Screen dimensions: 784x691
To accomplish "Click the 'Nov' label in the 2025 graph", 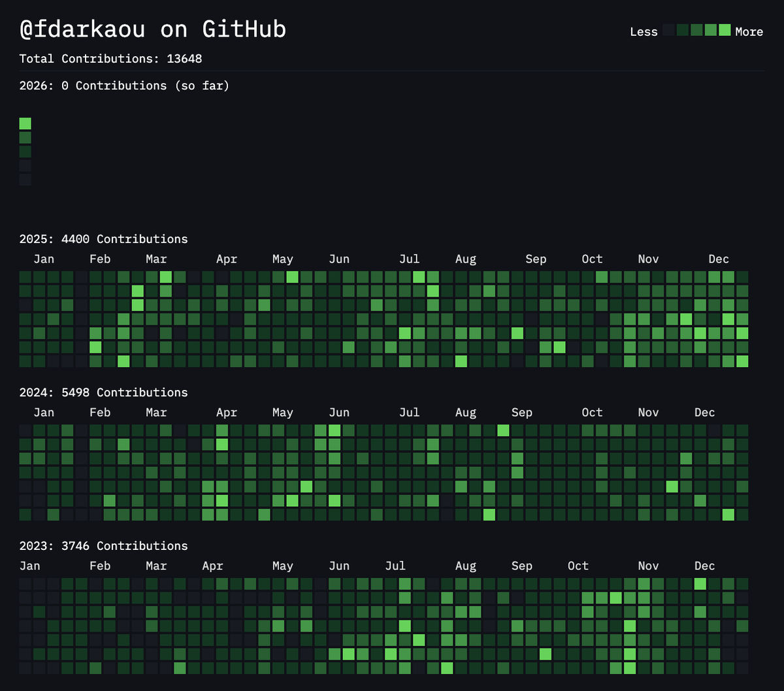I will (648, 259).
